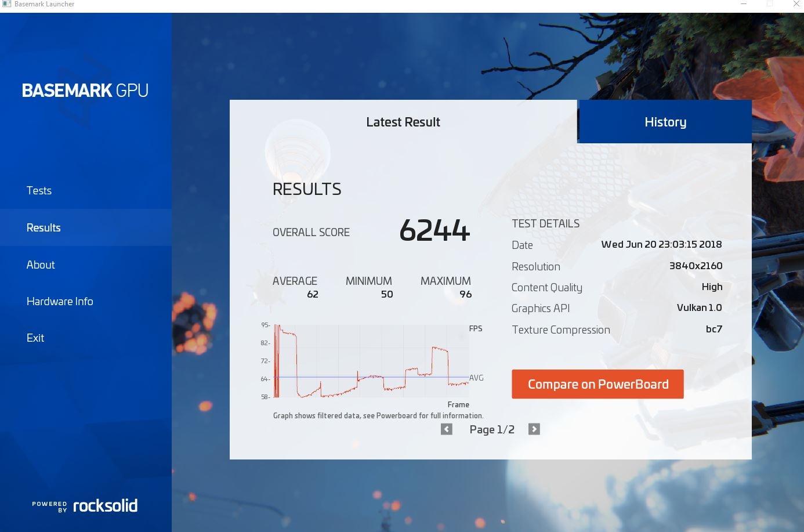Switch to the History tab
The image size is (804, 532).
tap(665, 122)
